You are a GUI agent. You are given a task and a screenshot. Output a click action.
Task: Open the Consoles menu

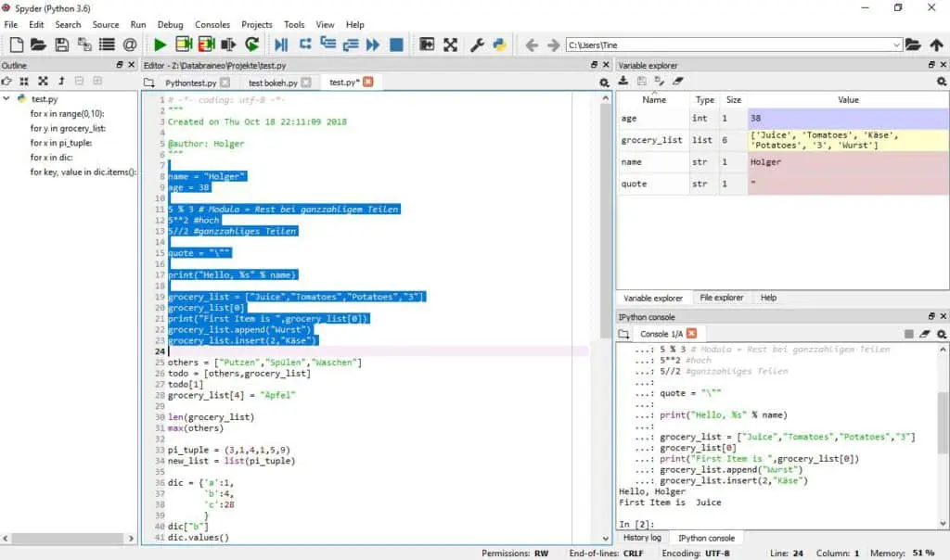212,25
